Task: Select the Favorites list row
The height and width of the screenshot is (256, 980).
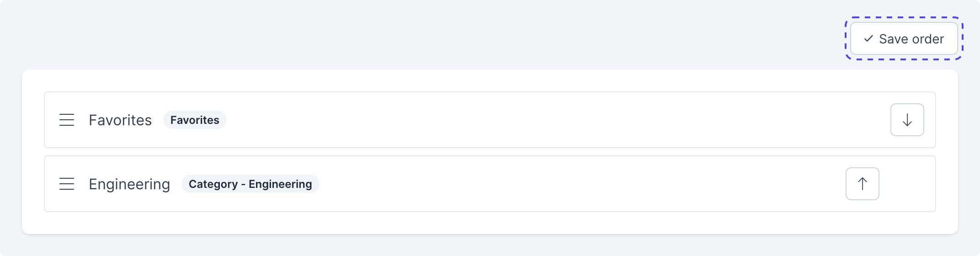Action: (503, 120)
